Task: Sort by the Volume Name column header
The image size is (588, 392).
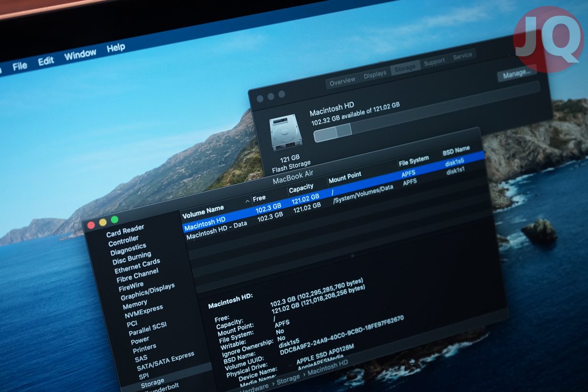Action: point(203,211)
